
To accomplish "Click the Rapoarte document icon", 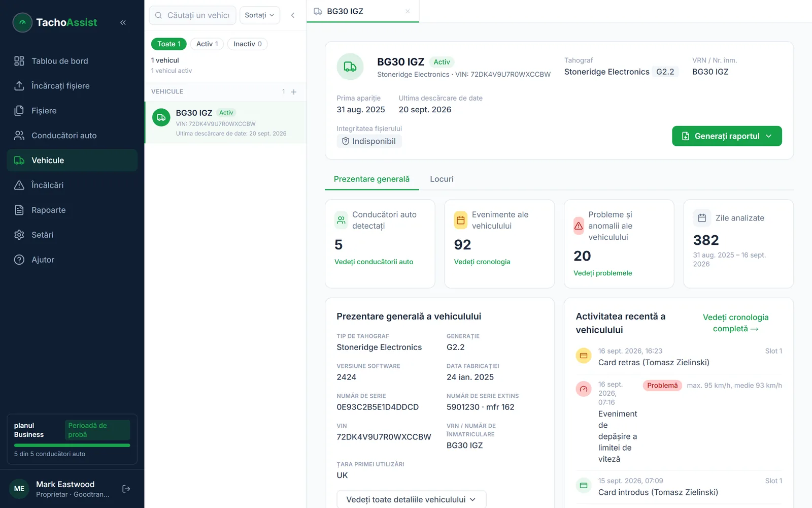I will click(x=19, y=210).
